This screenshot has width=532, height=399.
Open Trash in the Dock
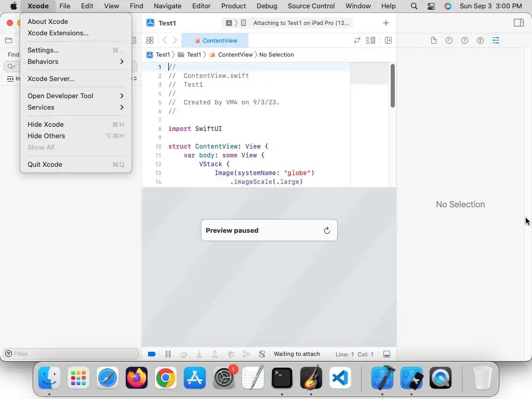coord(482,378)
